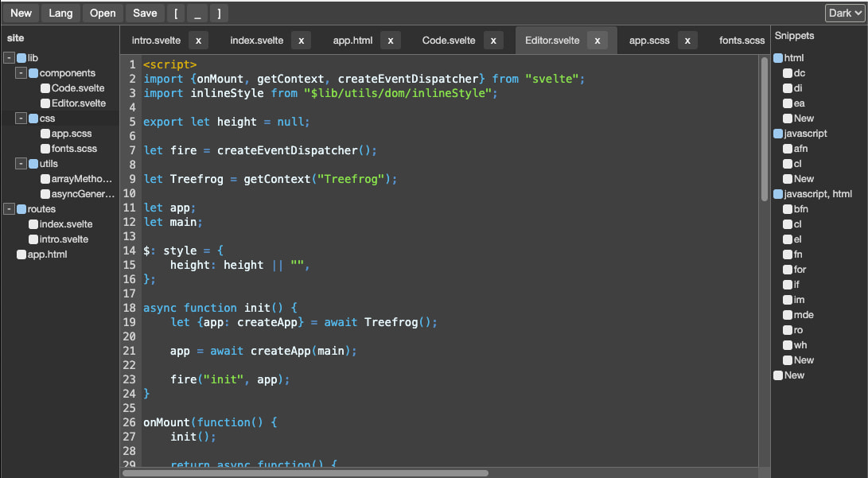Open the wh snippet
868x478 pixels.
pyautogui.click(x=800, y=345)
